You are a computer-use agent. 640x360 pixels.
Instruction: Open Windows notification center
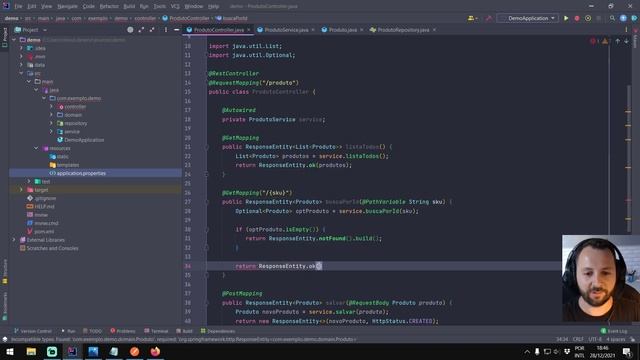(x=627, y=351)
